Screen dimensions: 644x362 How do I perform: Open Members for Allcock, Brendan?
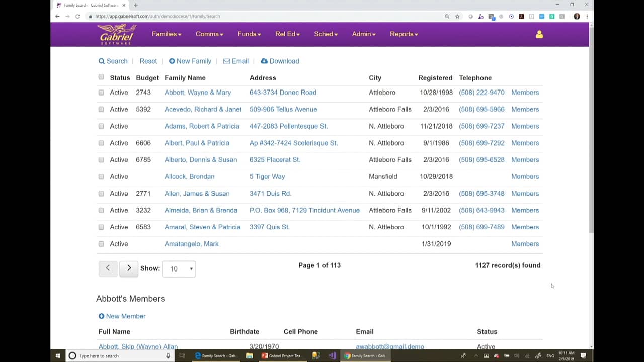pos(525,176)
